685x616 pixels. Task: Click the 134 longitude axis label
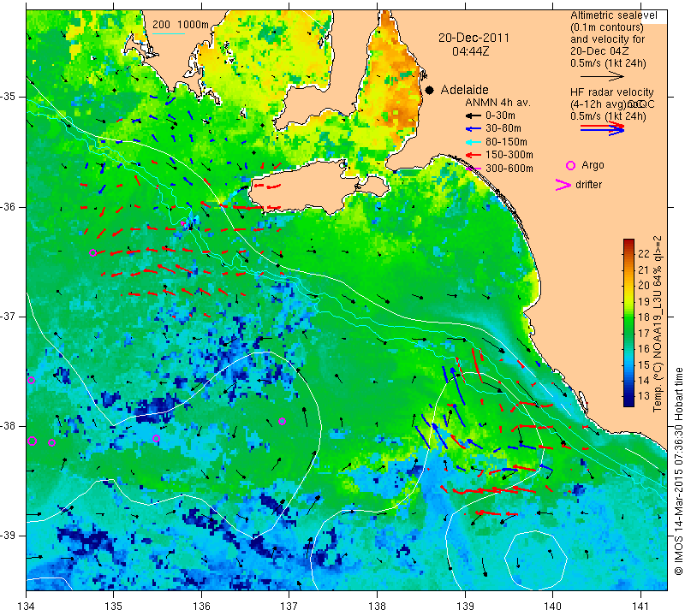pyautogui.click(x=27, y=606)
